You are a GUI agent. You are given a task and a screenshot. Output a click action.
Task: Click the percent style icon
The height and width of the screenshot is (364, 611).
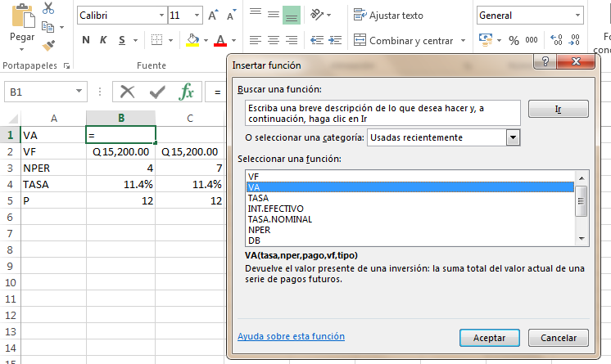pos(514,40)
